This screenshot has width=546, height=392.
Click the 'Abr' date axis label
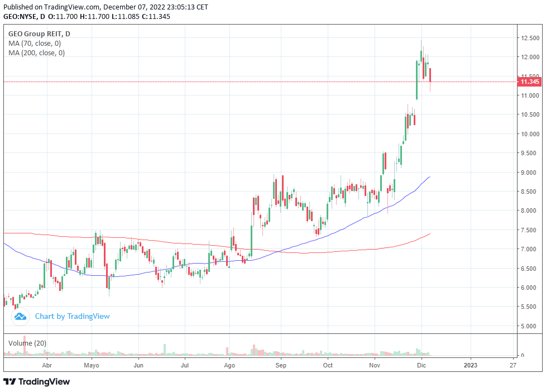coord(47,366)
